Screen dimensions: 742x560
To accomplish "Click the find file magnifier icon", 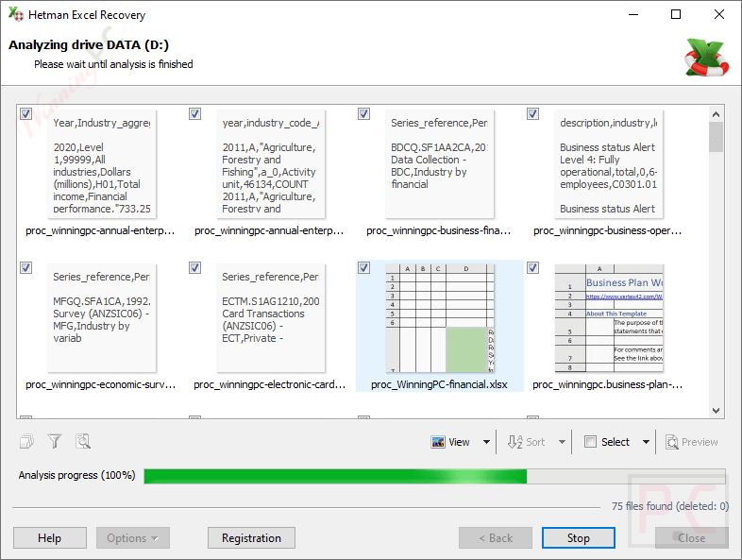I will (x=83, y=442).
